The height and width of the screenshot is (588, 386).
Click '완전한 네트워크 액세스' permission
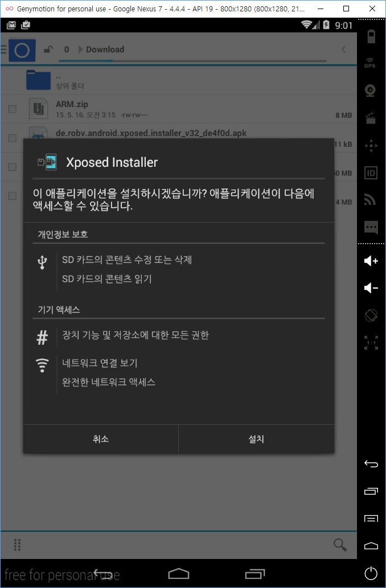(x=108, y=382)
